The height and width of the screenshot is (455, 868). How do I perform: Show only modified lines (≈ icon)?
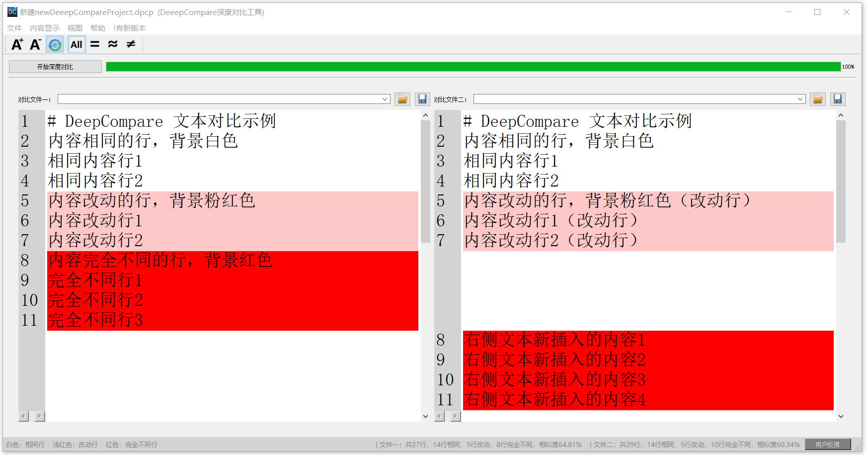point(113,45)
